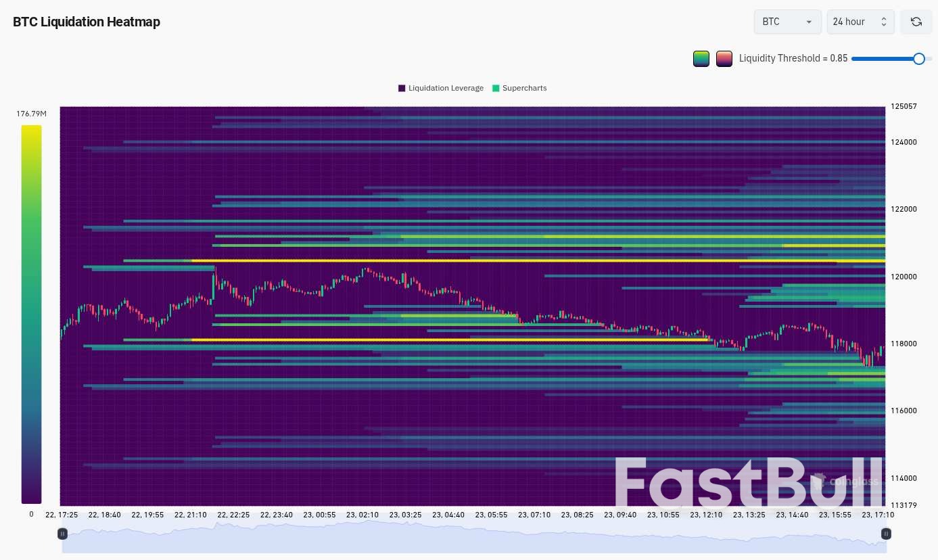938x560 pixels.
Task: Click the right handle icon on timeline selector
Action: pyautogui.click(x=886, y=534)
